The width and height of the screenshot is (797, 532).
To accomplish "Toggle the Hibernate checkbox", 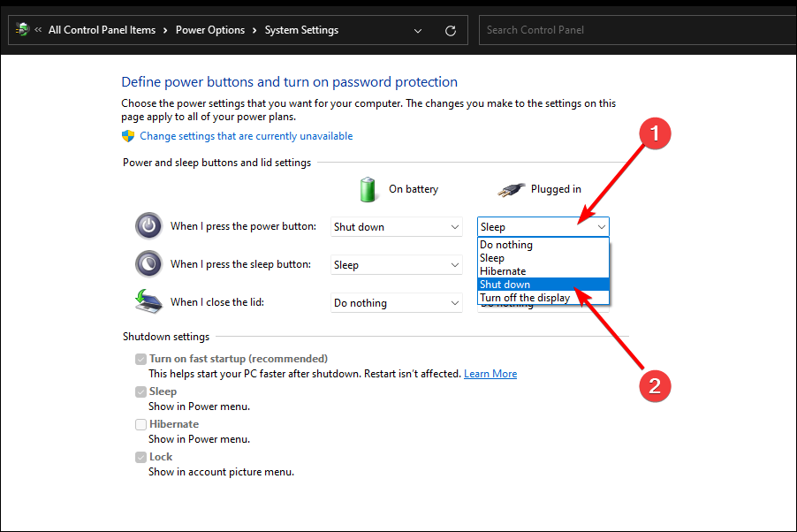I will click(x=140, y=424).
